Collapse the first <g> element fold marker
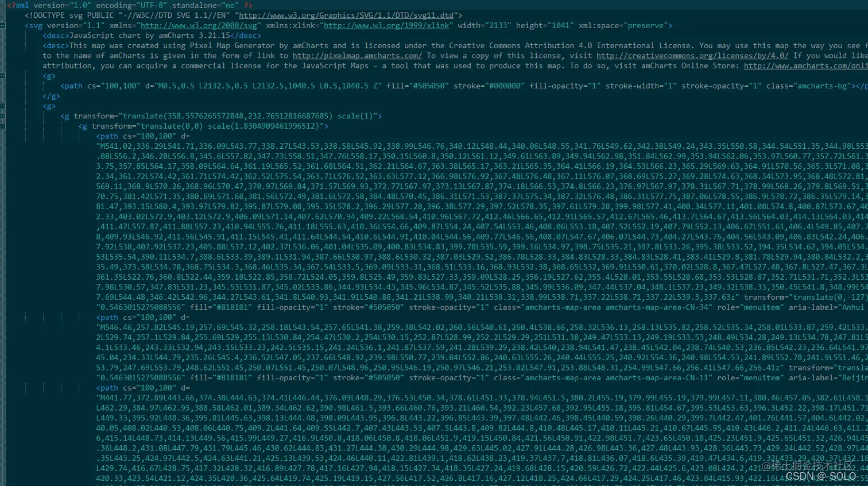 tap(3, 76)
